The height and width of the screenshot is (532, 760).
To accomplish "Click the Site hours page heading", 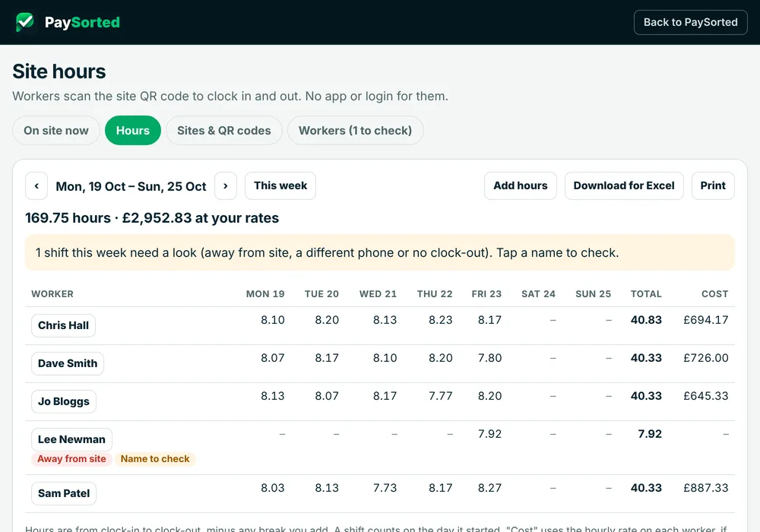I will [59, 71].
